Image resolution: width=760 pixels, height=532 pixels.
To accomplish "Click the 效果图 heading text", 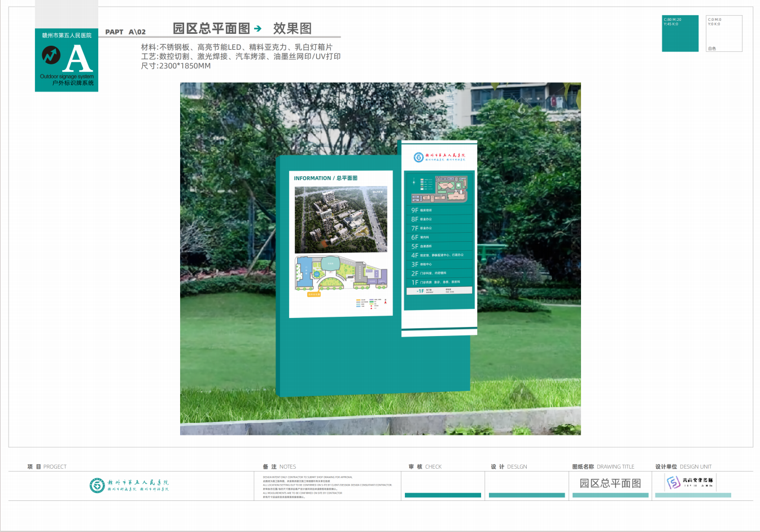I will [292, 28].
